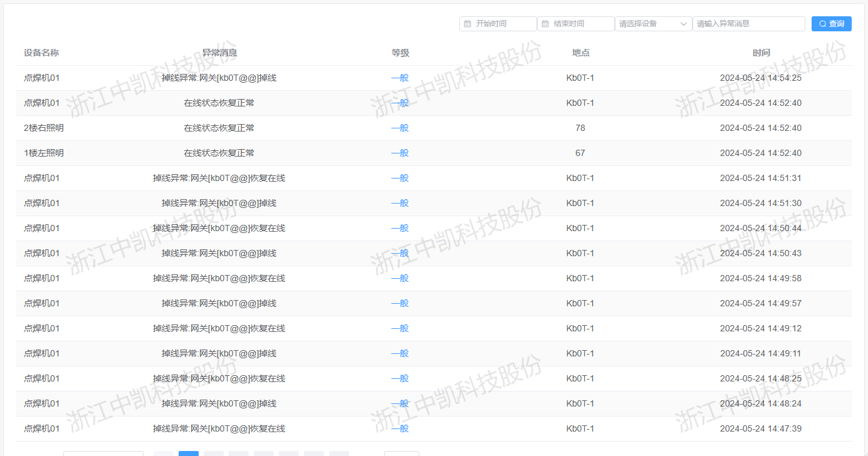The image size is (868, 456).
Task: Click the 异常消息 column header
Action: tap(219, 53)
